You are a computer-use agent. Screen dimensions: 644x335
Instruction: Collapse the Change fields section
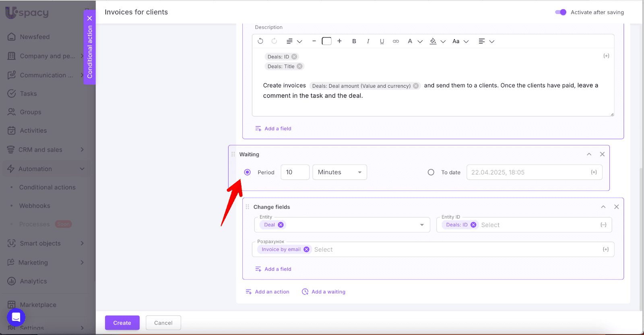603,207
